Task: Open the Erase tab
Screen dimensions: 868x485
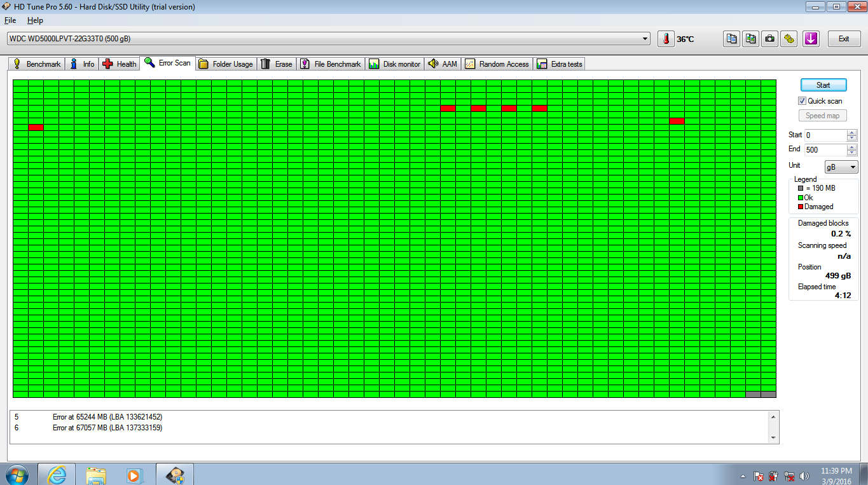Action: click(277, 64)
